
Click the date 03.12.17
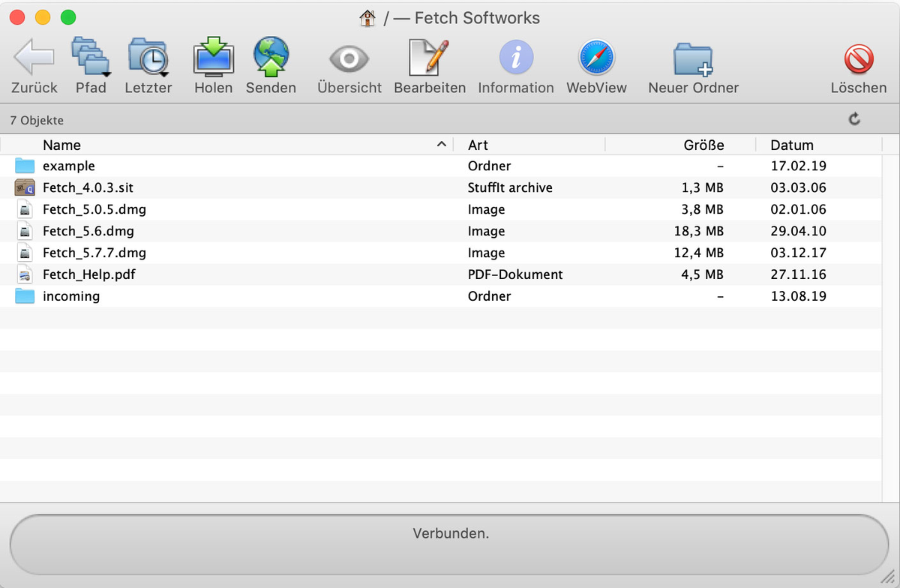tap(799, 253)
